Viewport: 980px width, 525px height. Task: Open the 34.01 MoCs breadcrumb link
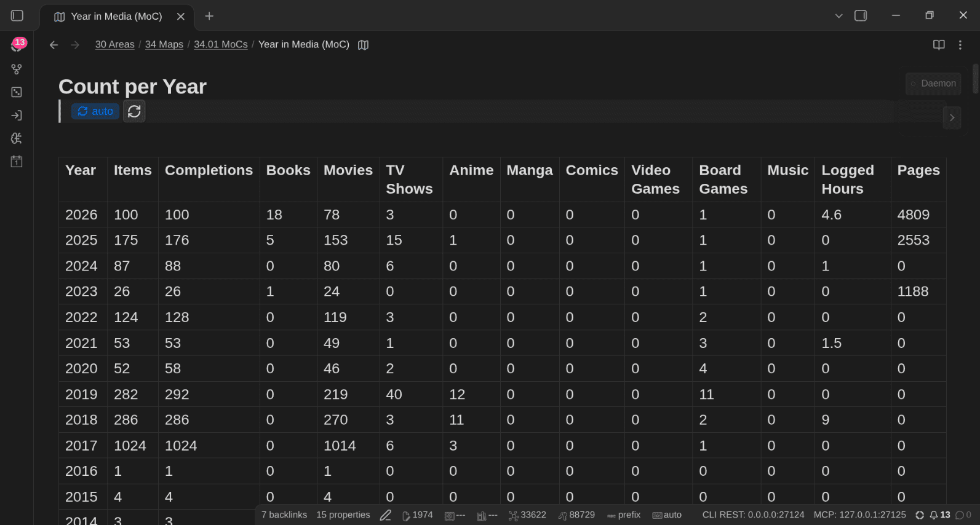point(221,44)
